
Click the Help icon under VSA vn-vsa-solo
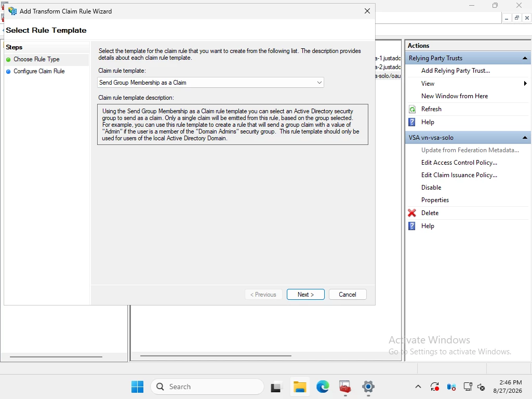tap(412, 226)
